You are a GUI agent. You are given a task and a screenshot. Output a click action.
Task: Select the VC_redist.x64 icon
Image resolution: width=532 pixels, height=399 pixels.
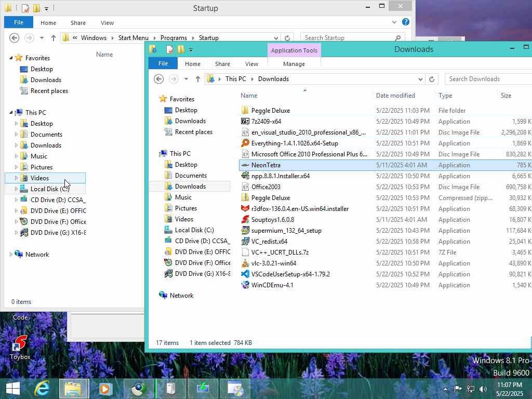click(x=245, y=241)
